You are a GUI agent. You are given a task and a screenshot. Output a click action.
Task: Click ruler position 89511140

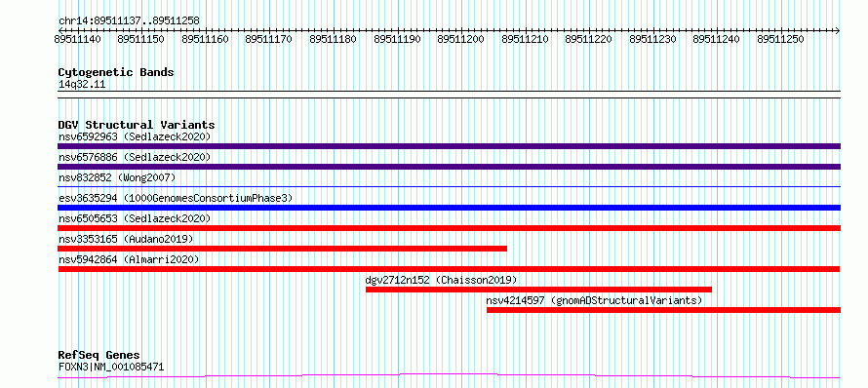pos(78,39)
